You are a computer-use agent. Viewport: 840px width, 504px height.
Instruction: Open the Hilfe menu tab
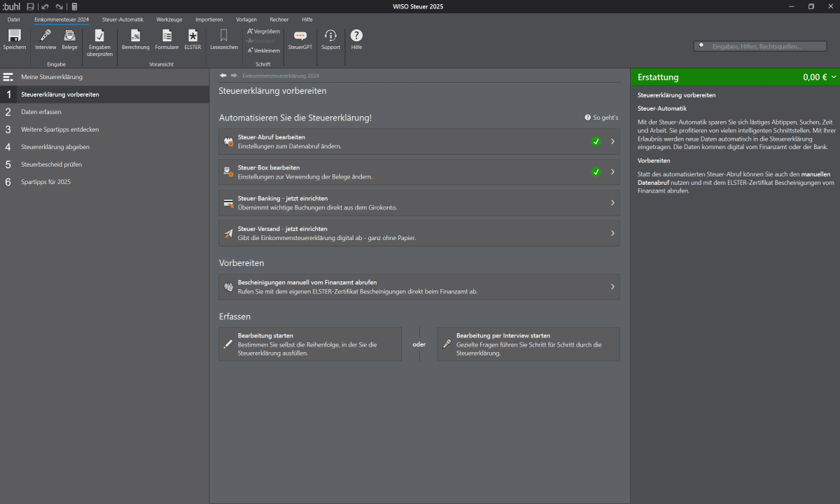[307, 20]
